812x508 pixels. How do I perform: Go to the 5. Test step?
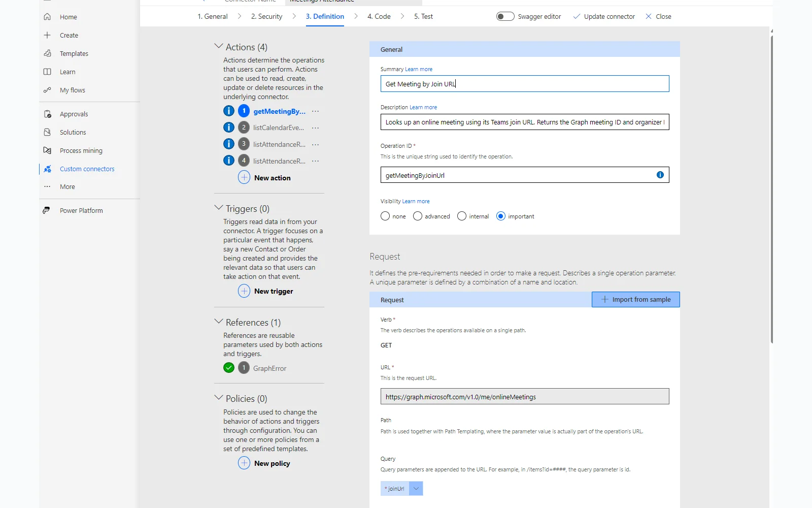pos(423,16)
